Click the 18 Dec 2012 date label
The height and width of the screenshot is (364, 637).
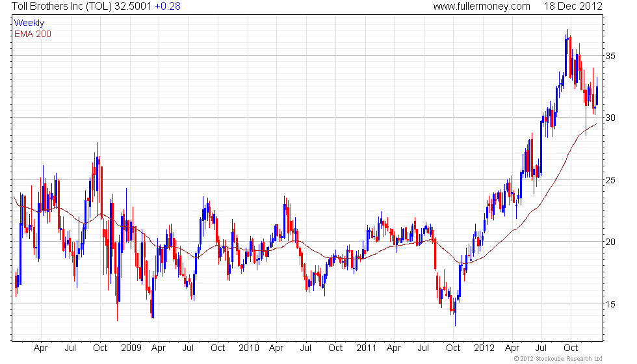tap(573, 6)
